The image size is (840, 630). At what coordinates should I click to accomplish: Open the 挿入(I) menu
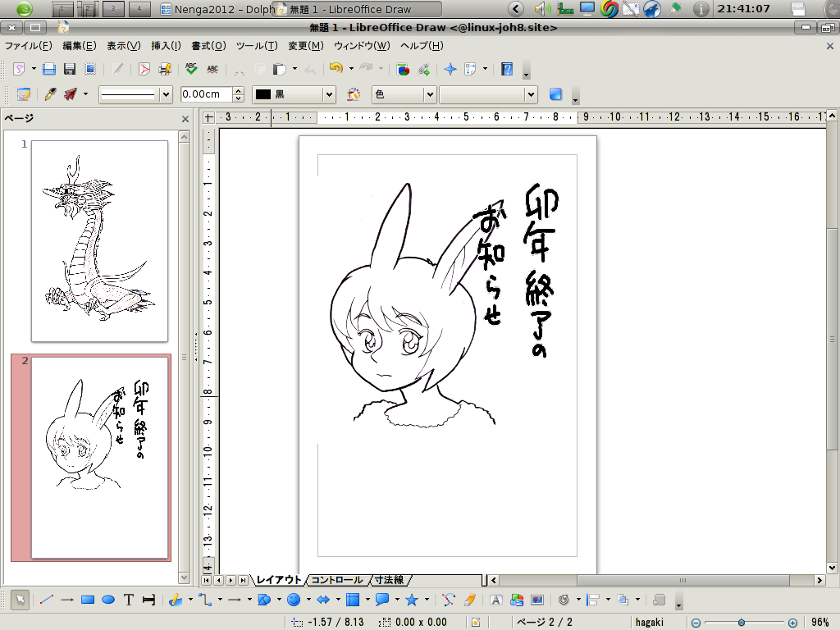pos(166,46)
